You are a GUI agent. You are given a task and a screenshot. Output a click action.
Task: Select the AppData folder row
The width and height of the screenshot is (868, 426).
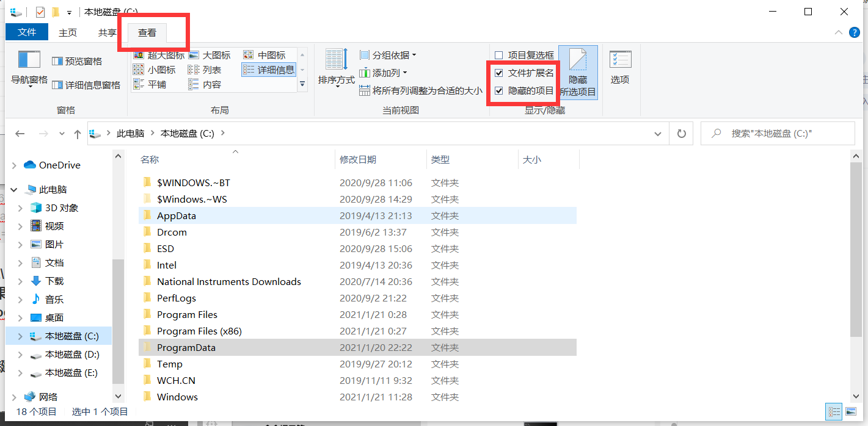357,215
